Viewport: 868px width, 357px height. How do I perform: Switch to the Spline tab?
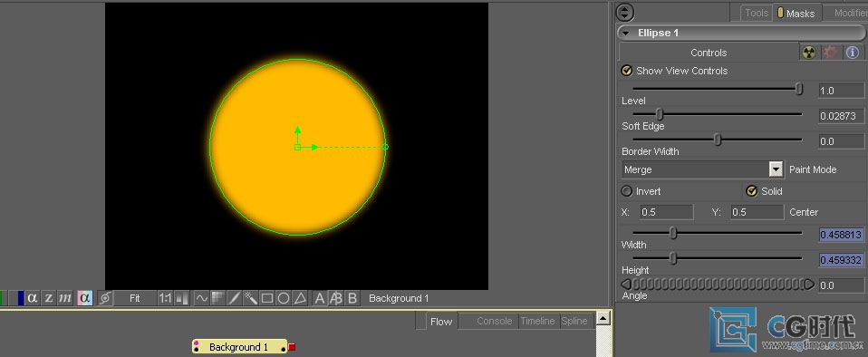pos(574,321)
